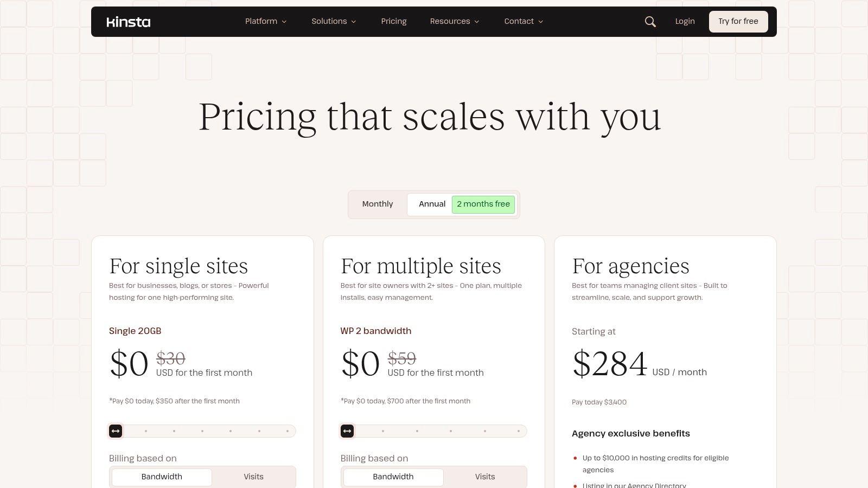Open the search icon in the navbar
Viewport: 868px width, 488px height.
pos(650,21)
